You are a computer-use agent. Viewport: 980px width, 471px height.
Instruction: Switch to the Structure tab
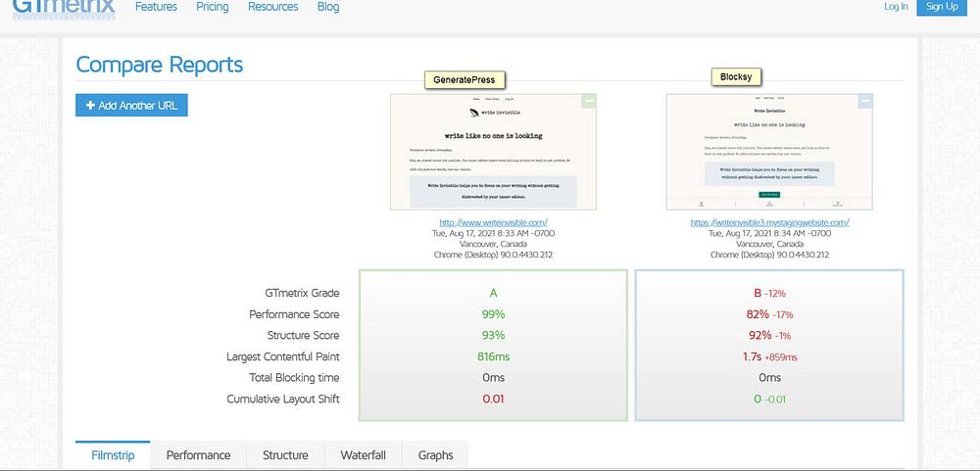coord(285,455)
